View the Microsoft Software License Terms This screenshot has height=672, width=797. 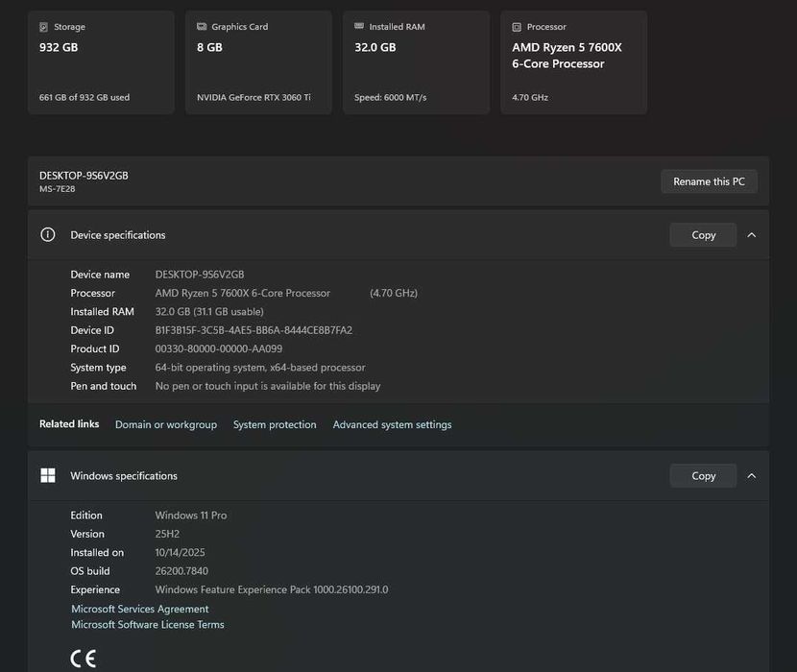click(148, 625)
